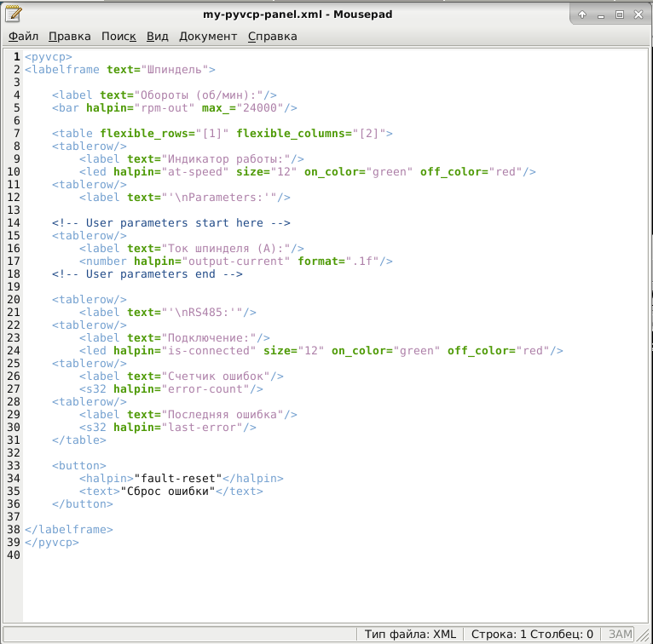Click the opening <button> tag on line 33
The image size is (653, 644).
click(x=79, y=465)
